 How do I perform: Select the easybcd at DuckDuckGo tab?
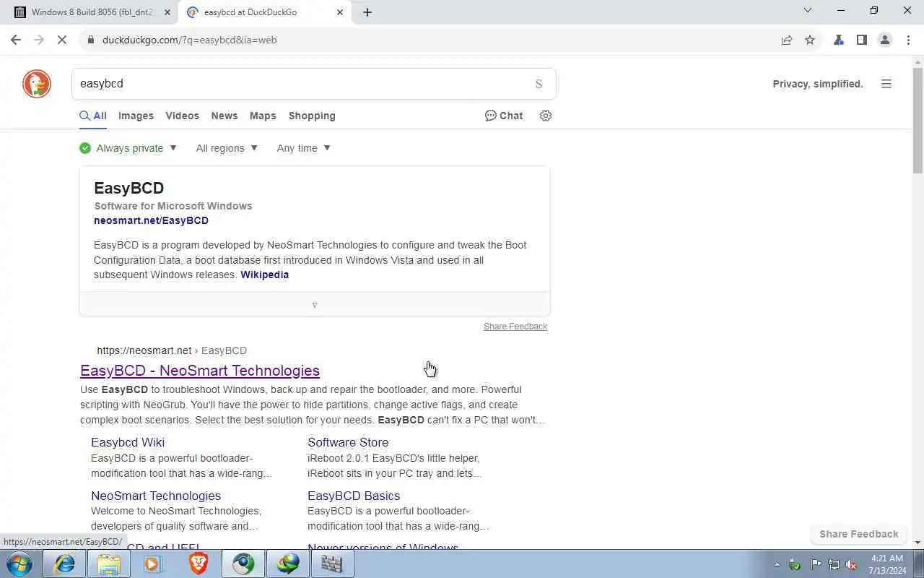tap(264, 12)
